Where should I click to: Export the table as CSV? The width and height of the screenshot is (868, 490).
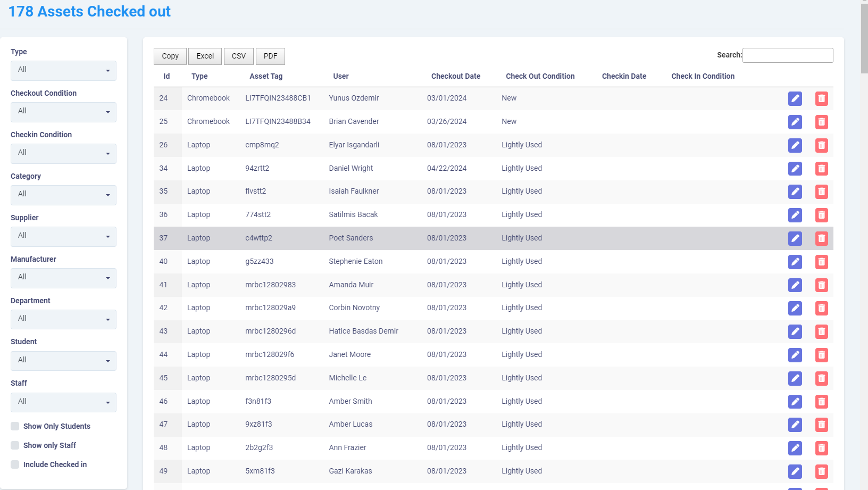tap(239, 56)
